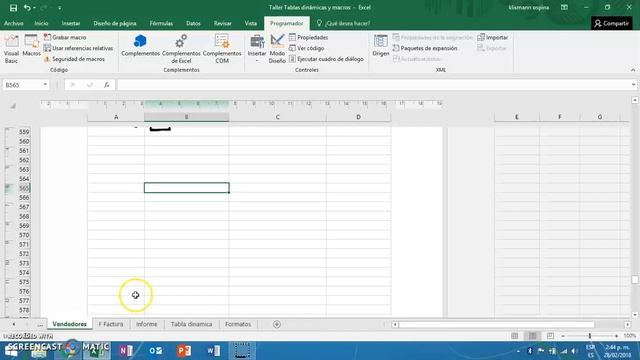Switch to the Inicio tab

click(x=41, y=24)
